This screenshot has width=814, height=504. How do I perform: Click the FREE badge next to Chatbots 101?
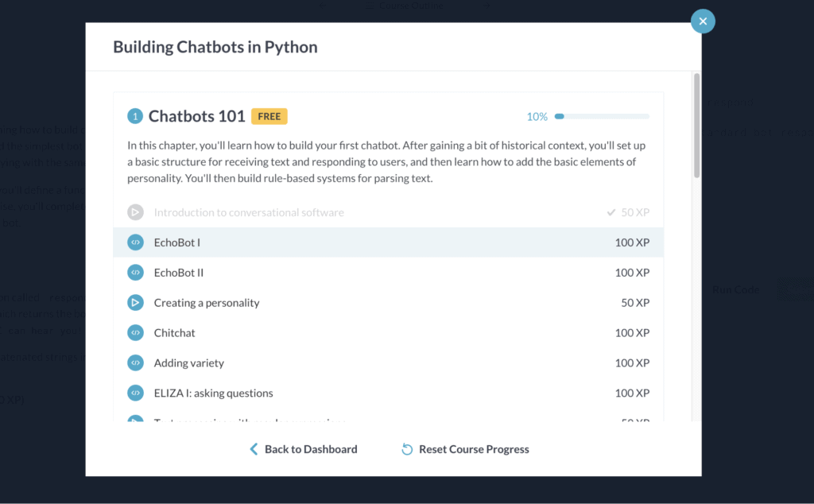(x=269, y=116)
